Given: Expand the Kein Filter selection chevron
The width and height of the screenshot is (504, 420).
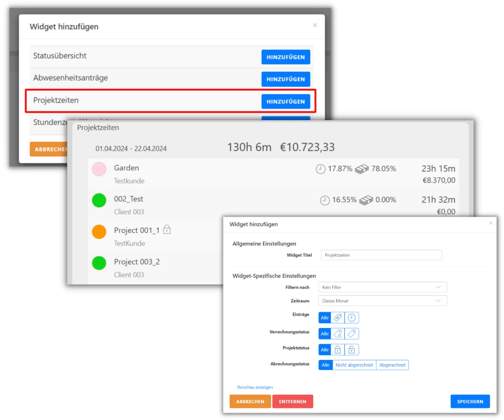Looking at the screenshot, I should pyautogui.click(x=439, y=287).
